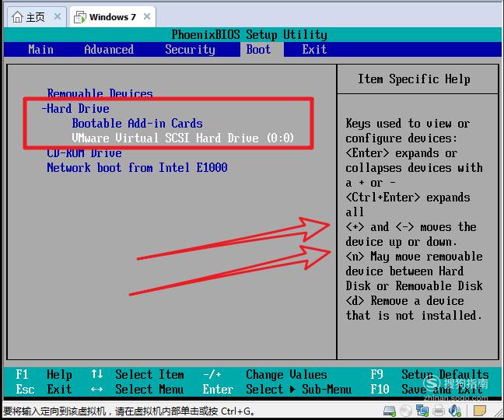Switch to the 主页 home tab
Image resolution: width=504 pixels, height=420 pixels.
(37, 17)
